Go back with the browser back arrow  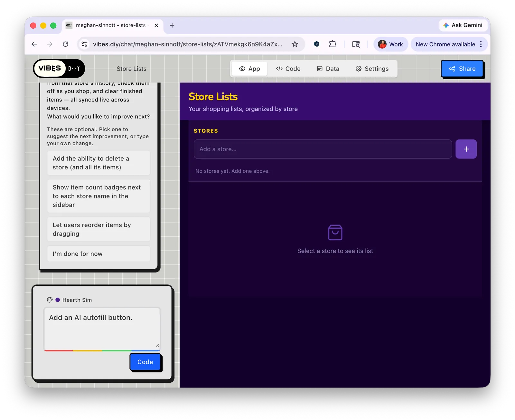point(34,44)
